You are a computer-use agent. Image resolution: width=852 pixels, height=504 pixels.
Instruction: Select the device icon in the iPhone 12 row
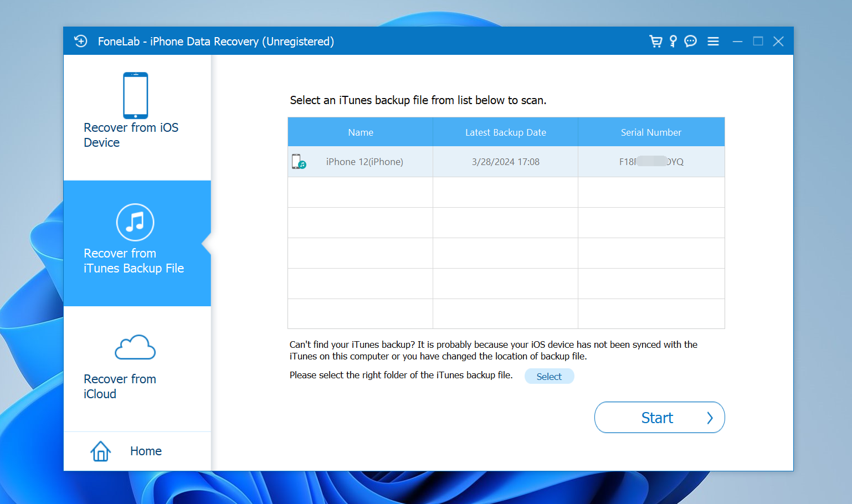(299, 162)
